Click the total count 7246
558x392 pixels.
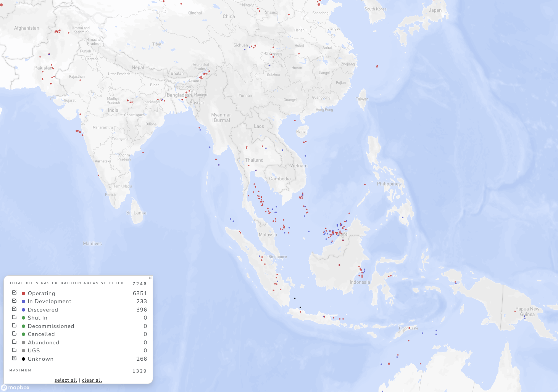pyautogui.click(x=140, y=284)
